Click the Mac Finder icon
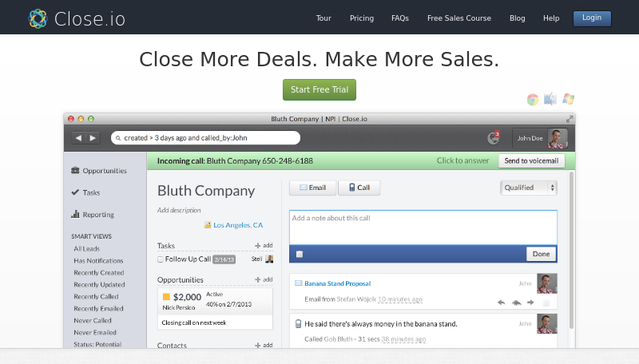 pos(550,99)
